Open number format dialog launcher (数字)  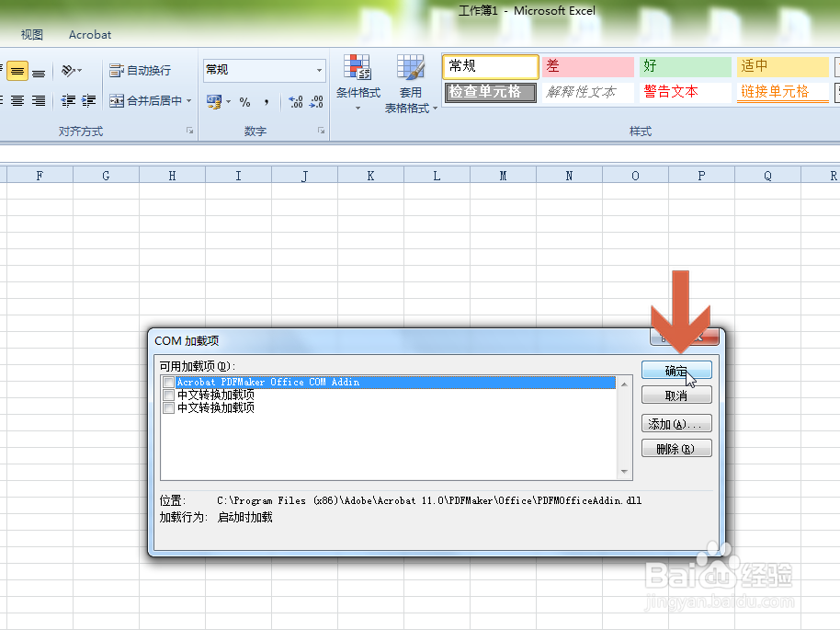(321, 131)
